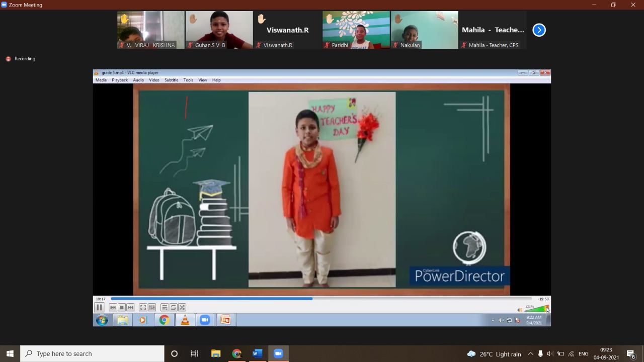Mute VLC with the speaker icon
The height and width of the screenshot is (362, 644).
point(520,310)
